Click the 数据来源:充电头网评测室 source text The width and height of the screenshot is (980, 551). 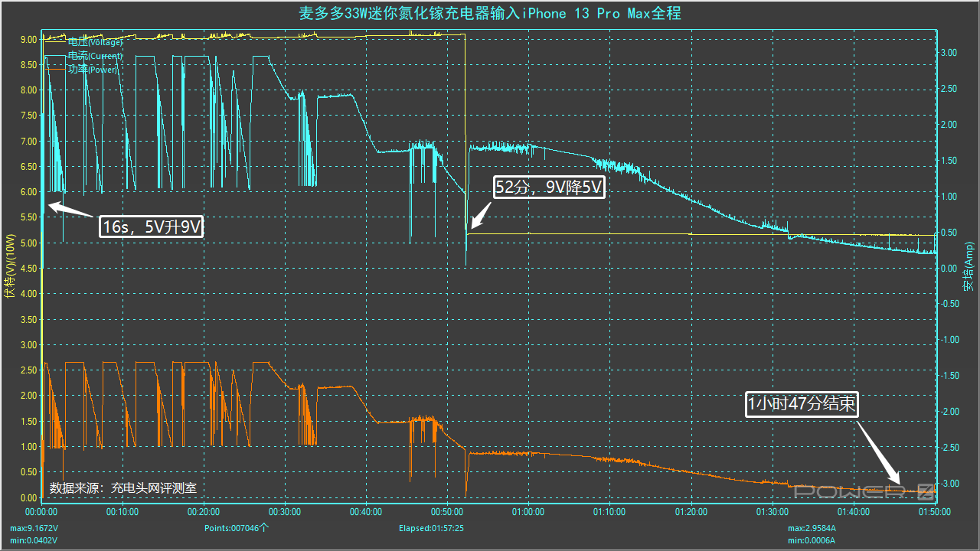pyautogui.click(x=123, y=487)
